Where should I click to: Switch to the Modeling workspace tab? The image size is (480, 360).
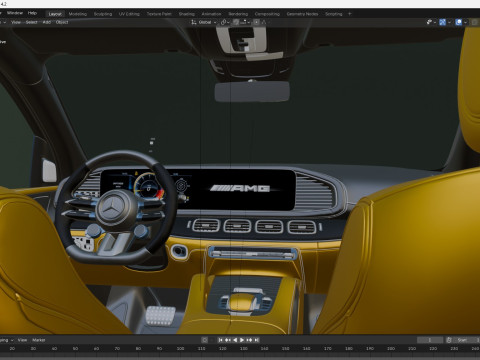[78, 14]
